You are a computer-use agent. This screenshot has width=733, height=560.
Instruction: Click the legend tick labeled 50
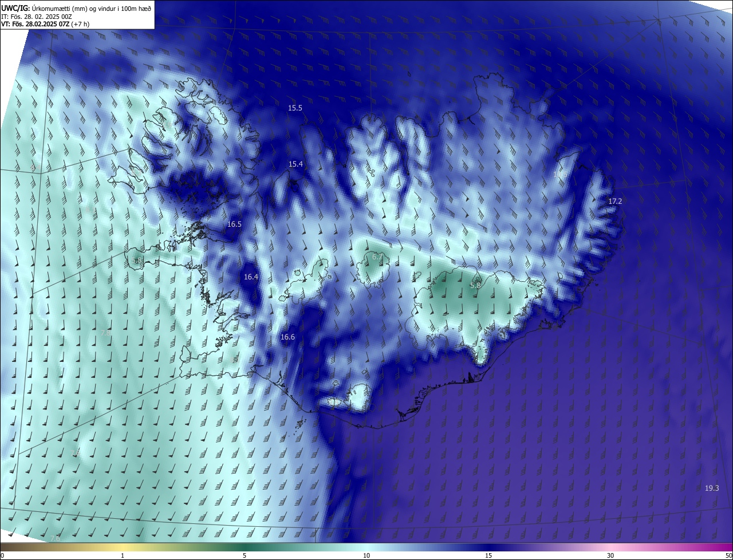(728, 555)
